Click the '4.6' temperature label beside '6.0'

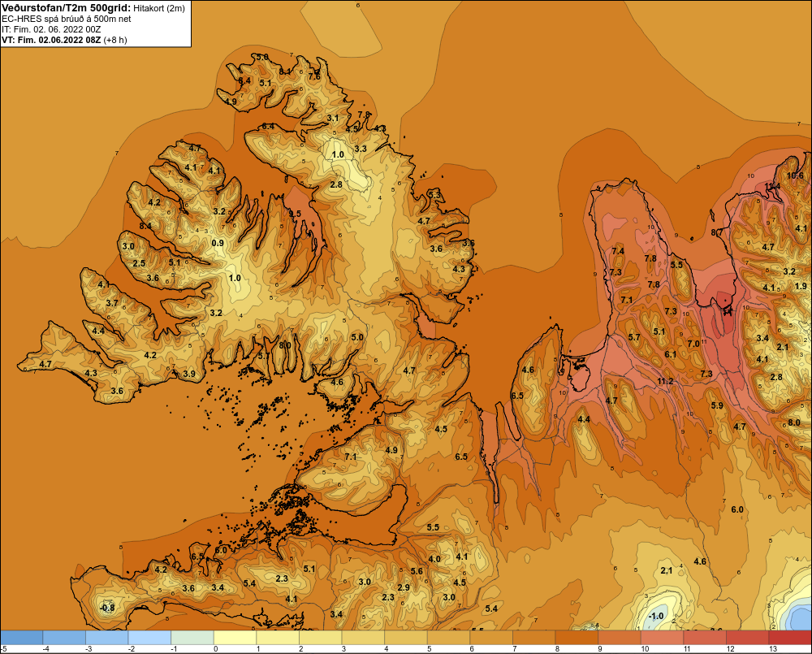(x=700, y=561)
